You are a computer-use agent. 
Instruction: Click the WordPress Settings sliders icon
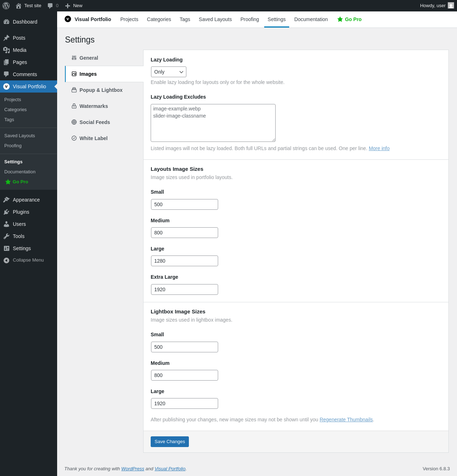[x=6, y=248]
